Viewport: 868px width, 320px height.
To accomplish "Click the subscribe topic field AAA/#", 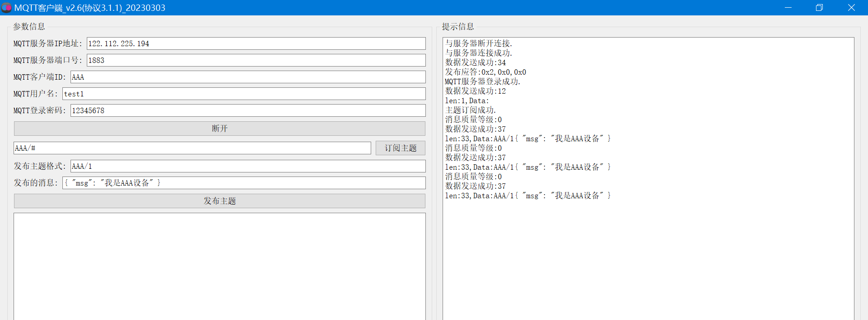I will pyautogui.click(x=192, y=148).
